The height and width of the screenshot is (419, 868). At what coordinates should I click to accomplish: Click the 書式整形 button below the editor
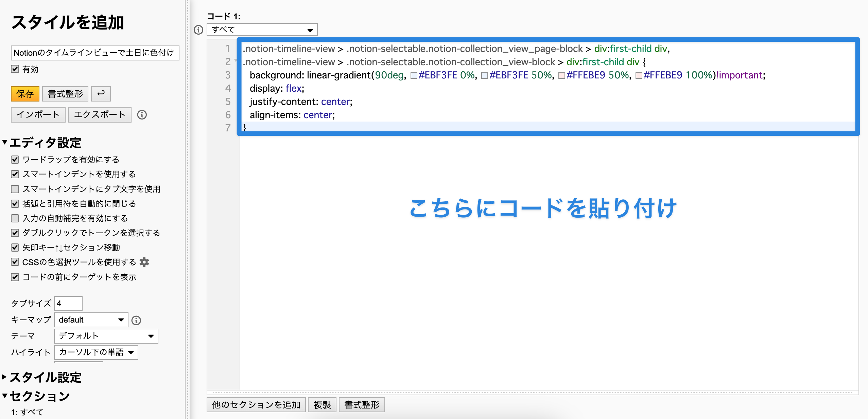click(x=362, y=405)
